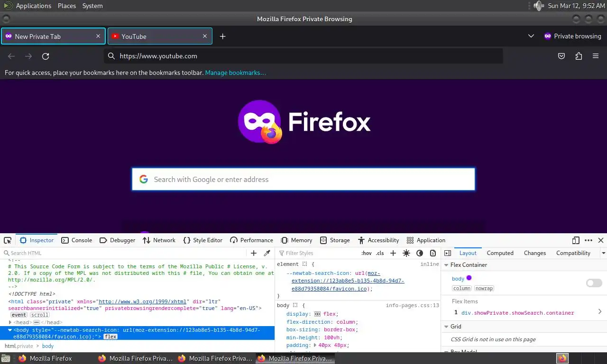
Task: Open a new tab with plus button
Action: tap(222, 36)
